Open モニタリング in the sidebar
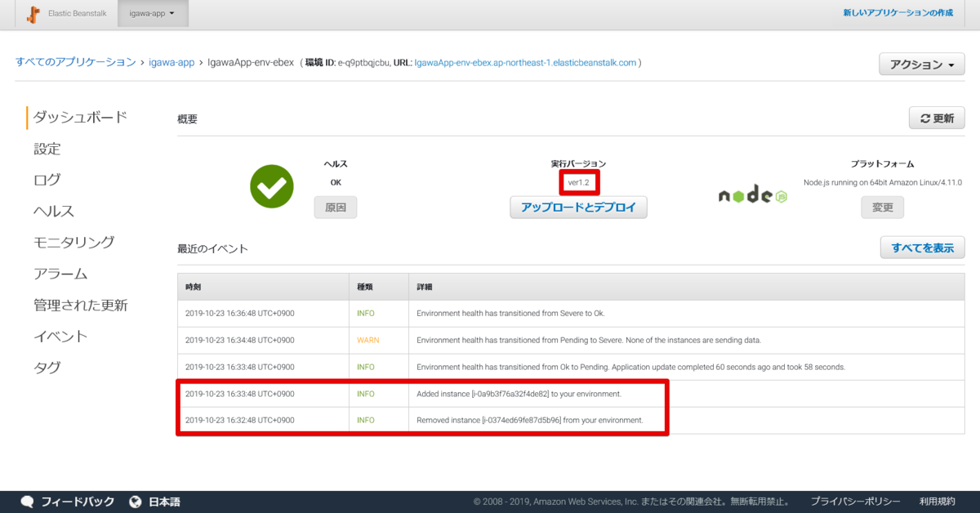Image resolution: width=980 pixels, height=513 pixels. tap(73, 242)
